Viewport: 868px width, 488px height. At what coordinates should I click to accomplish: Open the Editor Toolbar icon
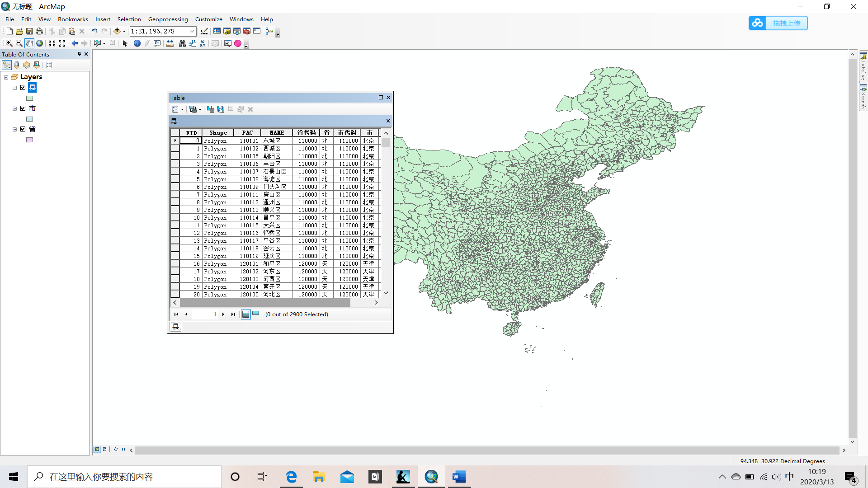click(204, 31)
